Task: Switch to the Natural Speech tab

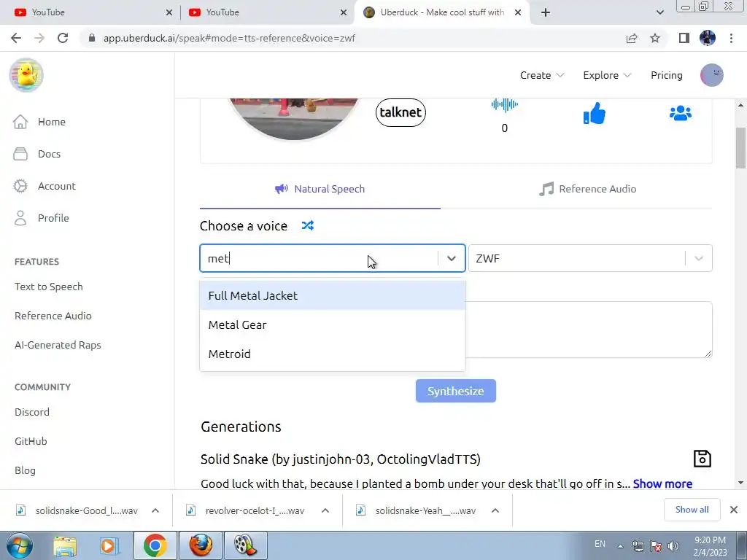Action: coord(320,189)
